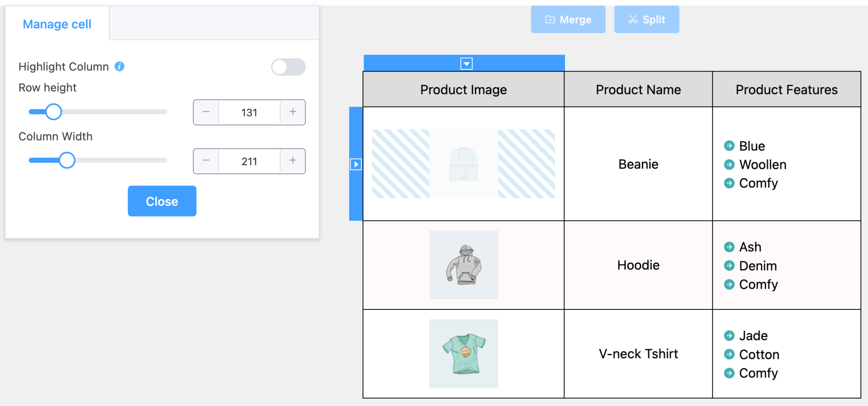Screen dimensions: 868x406
Task: Enable the Highlight Column toggle
Action: tap(288, 67)
